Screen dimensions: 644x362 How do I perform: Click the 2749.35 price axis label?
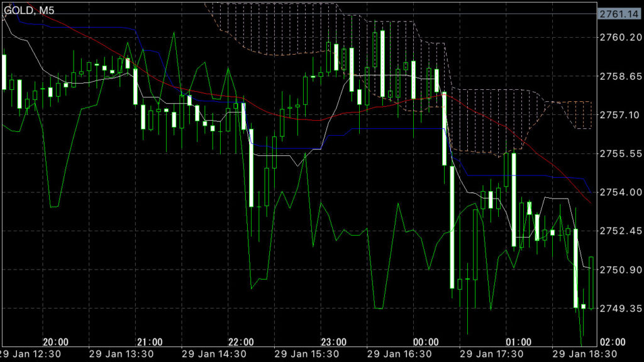pos(619,309)
